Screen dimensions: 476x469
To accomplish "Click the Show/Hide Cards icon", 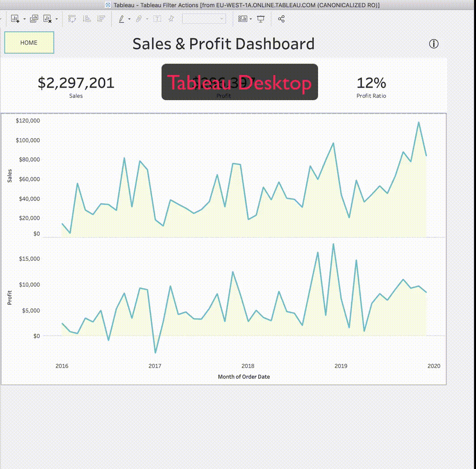I will point(242,19).
